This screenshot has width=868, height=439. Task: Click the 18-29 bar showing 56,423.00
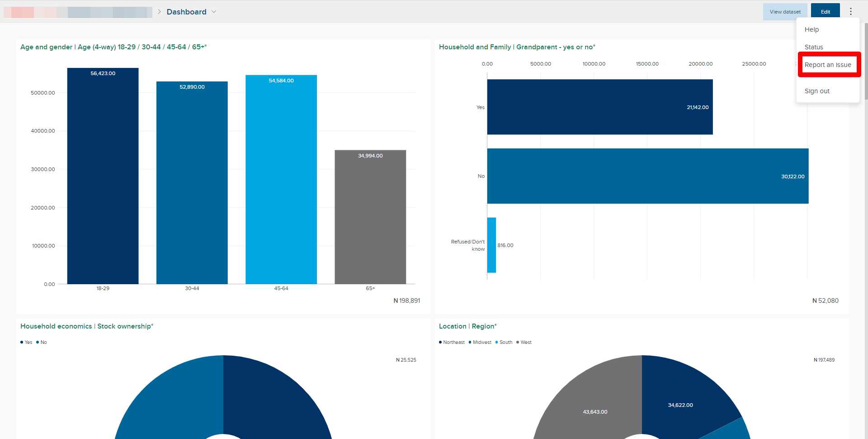[x=103, y=176]
